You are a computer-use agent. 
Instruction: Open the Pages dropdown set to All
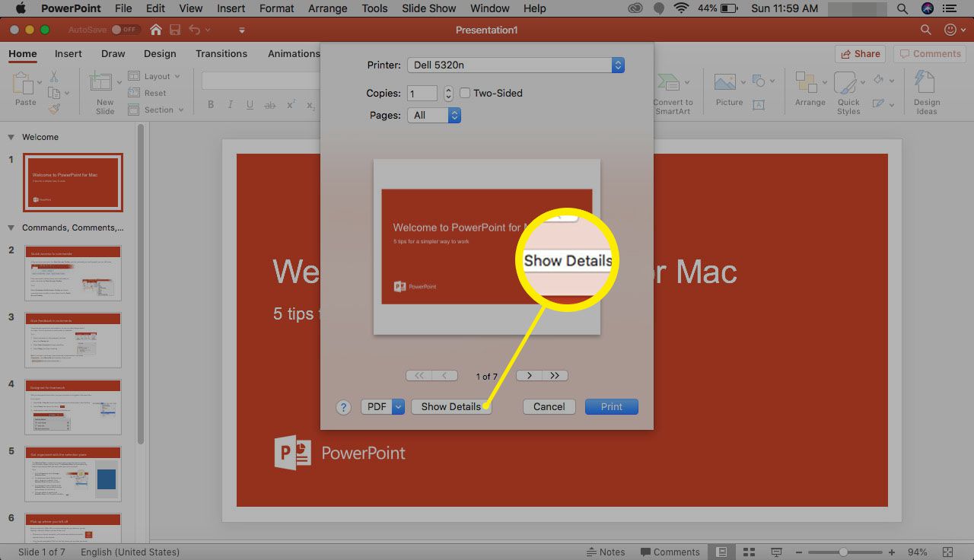[434, 116]
